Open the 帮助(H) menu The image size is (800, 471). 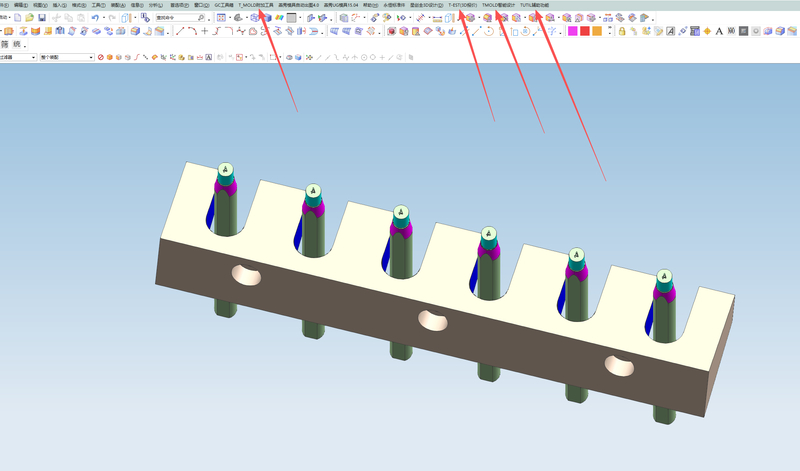(370, 5)
